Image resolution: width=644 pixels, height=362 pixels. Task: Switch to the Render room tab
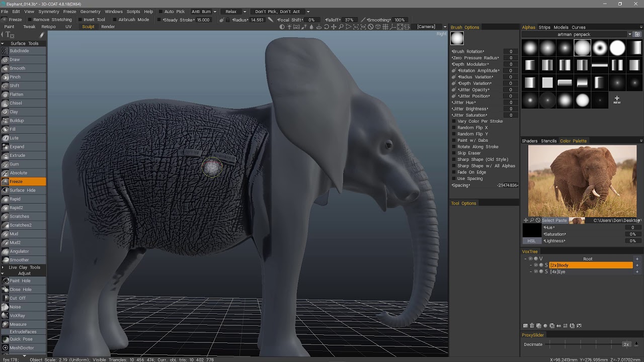108,27
